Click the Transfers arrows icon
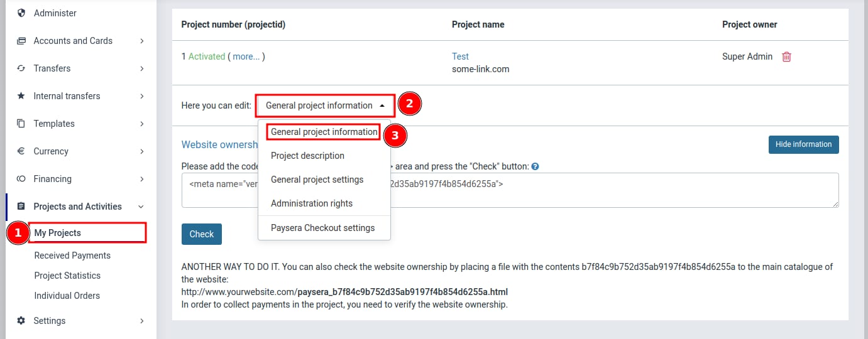This screenshot has width=868, height=339. [x=21, y=68]
